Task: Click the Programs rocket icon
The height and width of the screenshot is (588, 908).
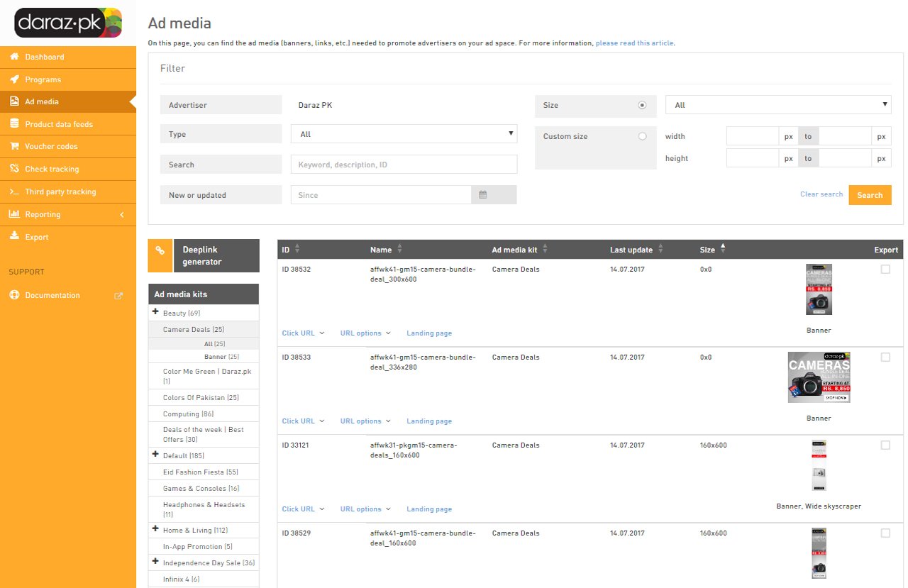Action: [14, 79]
